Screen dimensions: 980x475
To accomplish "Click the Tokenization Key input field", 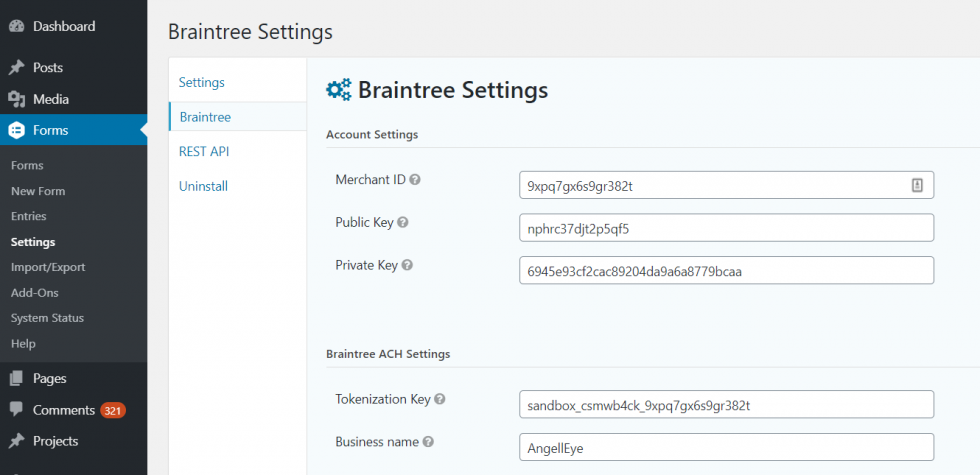I will click(x=725, y=404).
